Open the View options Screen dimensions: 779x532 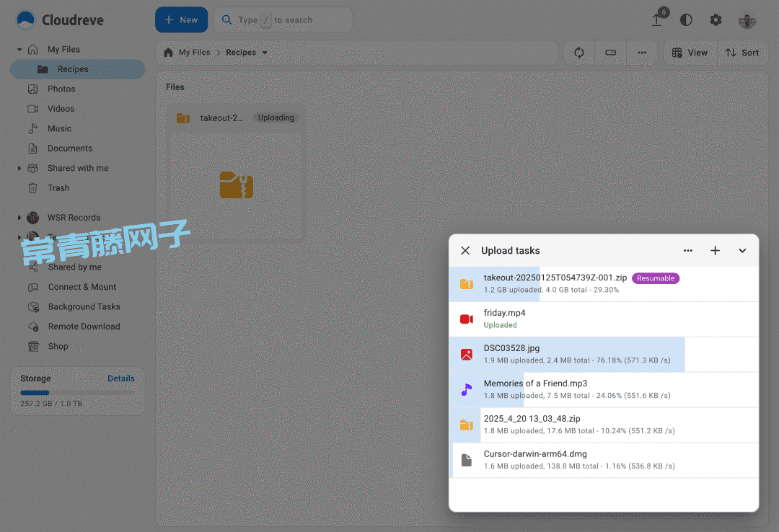pyautogui.click(x=690, y=53)
